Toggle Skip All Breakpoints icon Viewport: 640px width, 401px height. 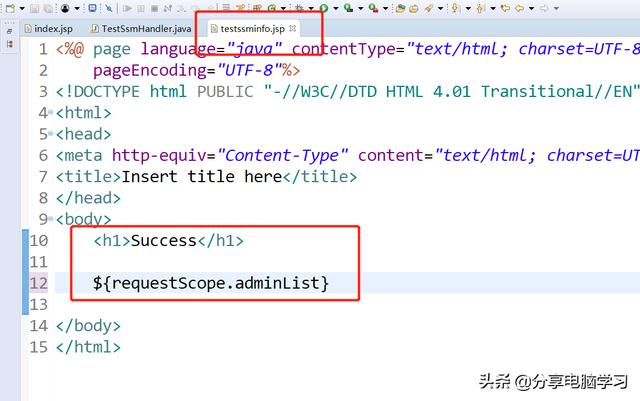pos(109,8)
